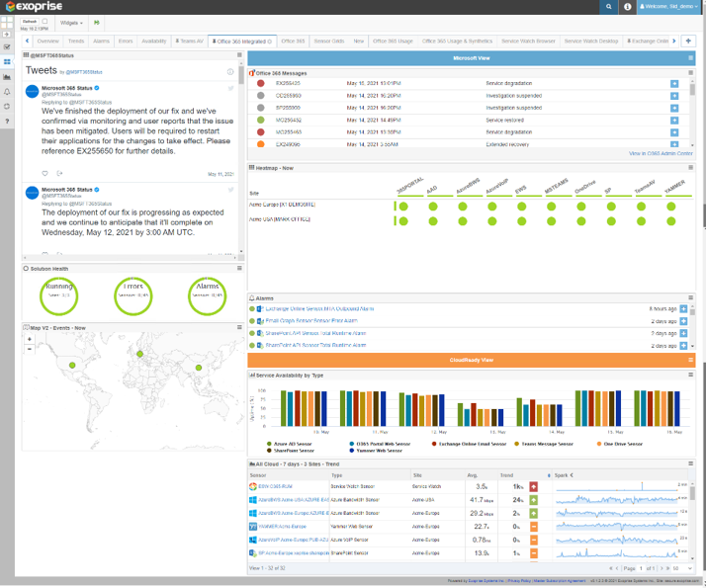This screenshot has height=588, width=706.
Task: Open the @MSFT365Status widget menu
Action: 239,55
